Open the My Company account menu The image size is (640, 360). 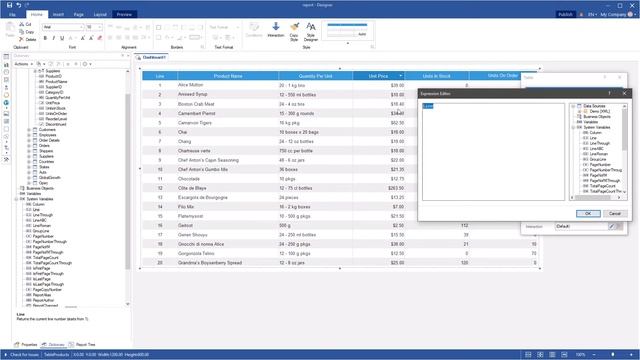[617, 14]
